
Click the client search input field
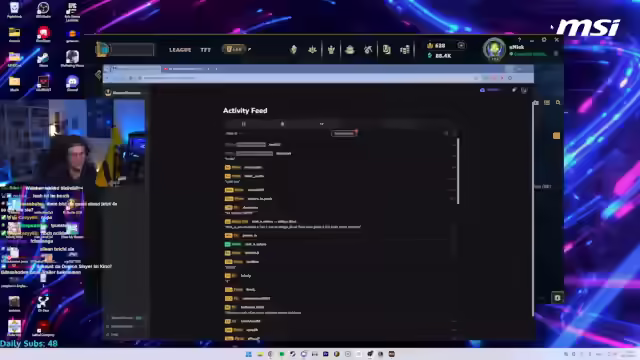(x=133, y=50)
